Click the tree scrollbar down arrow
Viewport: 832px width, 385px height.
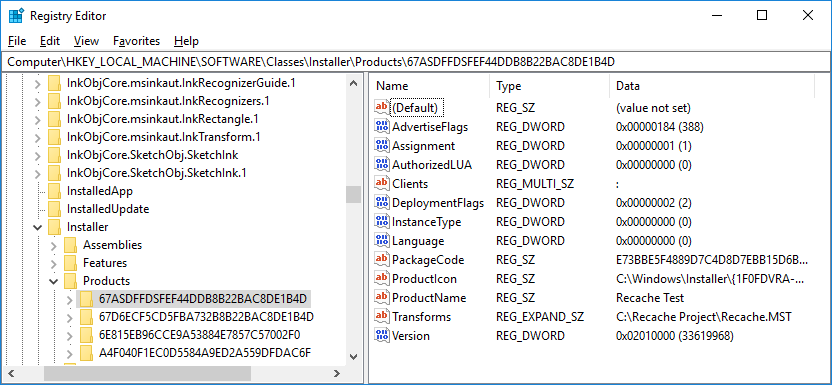(x=353, y=357)
